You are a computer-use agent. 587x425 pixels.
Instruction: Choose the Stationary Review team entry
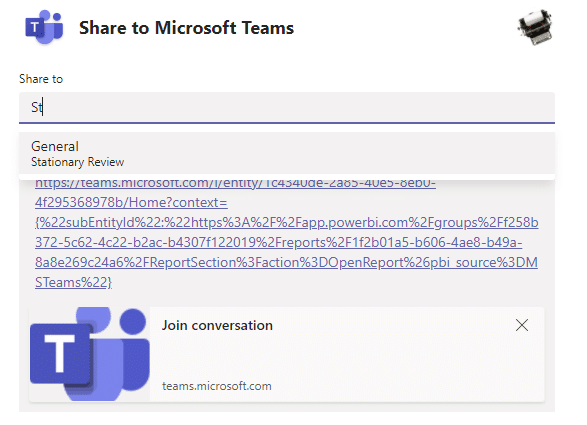coord(77,162)
